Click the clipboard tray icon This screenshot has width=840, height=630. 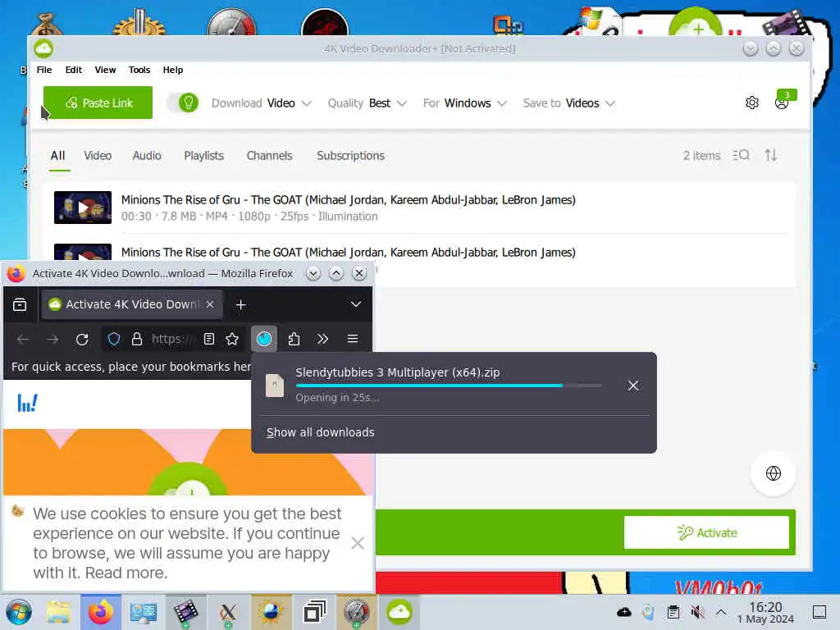click(x=673, y=612)
